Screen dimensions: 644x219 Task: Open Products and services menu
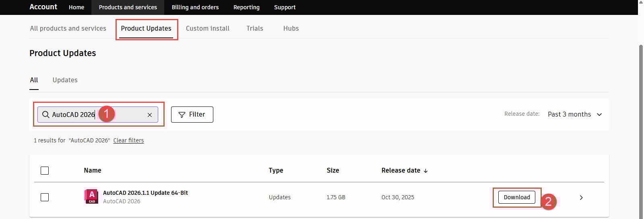(x=128, y=7)
